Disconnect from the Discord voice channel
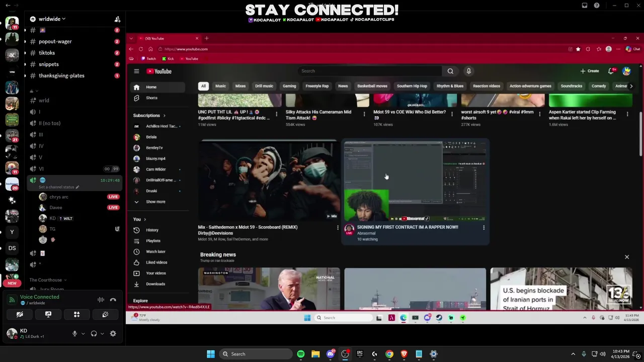644x362 pixels. coord(113,300)
